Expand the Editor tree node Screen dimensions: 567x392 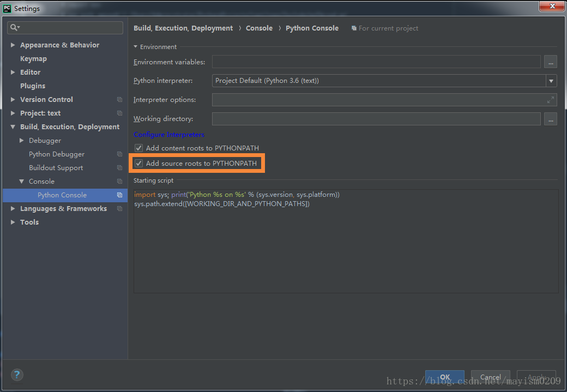[13, 72]
